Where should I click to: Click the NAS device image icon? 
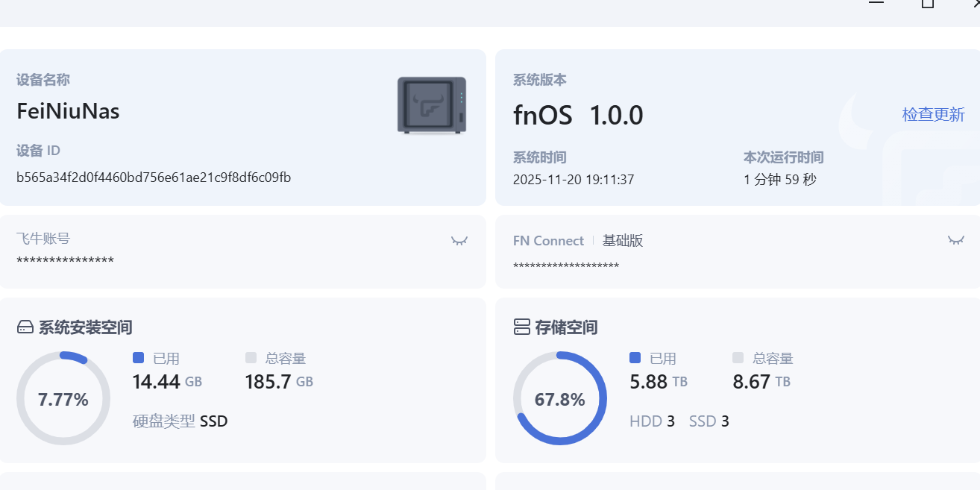(432, 105)
